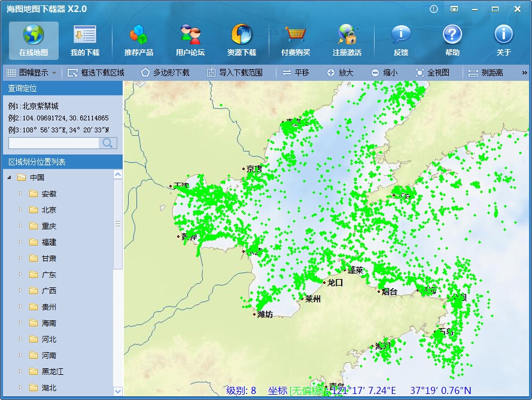Open 付费购买 shopping cart icon
532x400 pixels.
click(x=296, y=40)
